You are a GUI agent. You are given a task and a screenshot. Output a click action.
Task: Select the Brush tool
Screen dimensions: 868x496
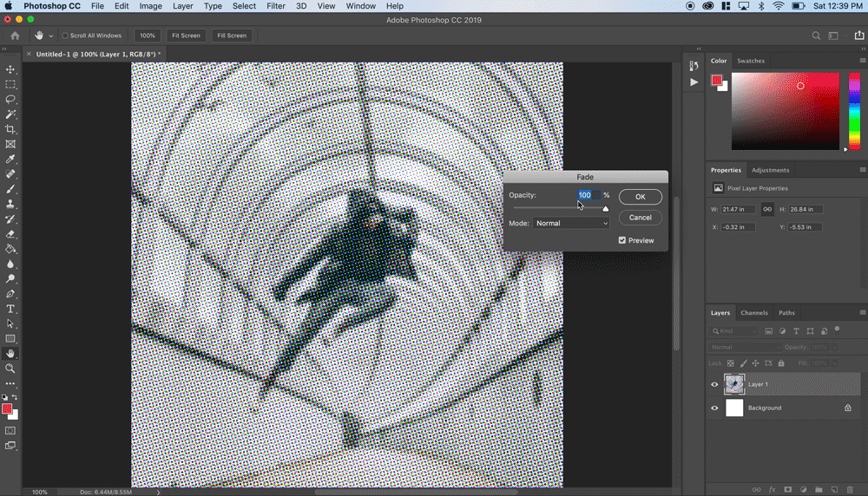pos(10,189)
